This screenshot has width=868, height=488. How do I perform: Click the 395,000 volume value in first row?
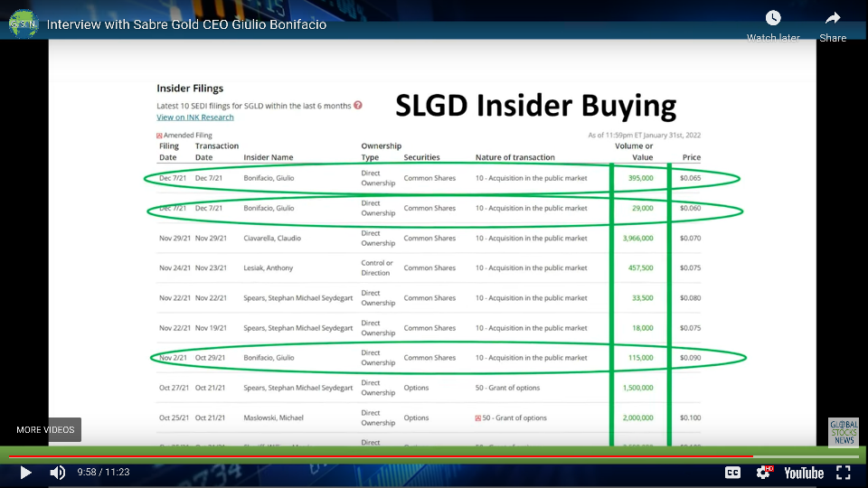coord(640,179)
